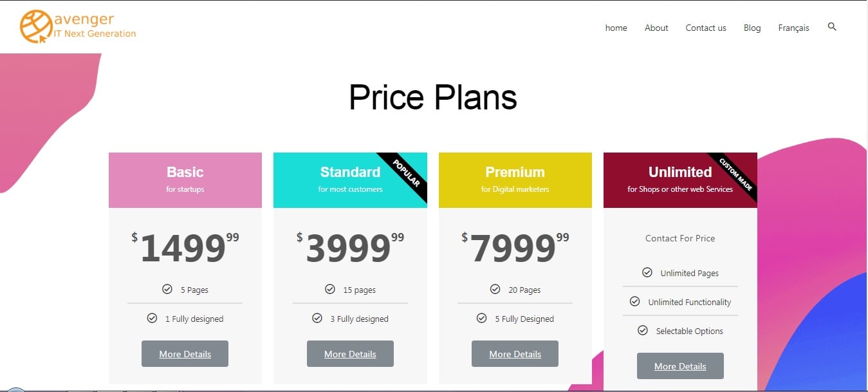Click the CUSTOM MADE ribbon on Unlimited plan

tap(737, 173)
